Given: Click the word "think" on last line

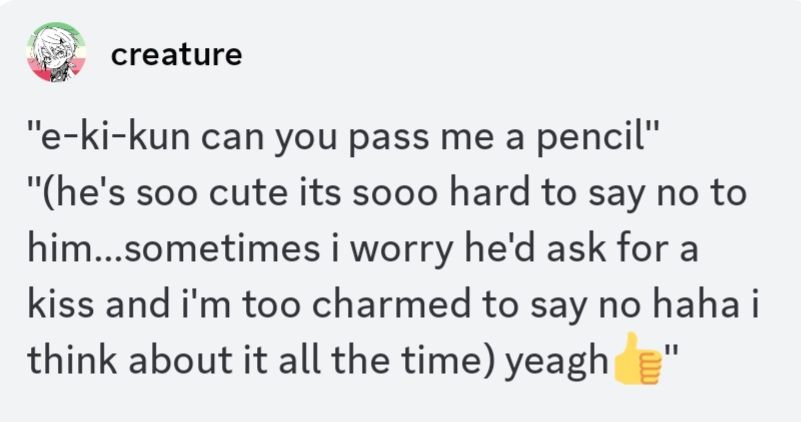Looking at the screenshot, I should click(x=72, y=359).
